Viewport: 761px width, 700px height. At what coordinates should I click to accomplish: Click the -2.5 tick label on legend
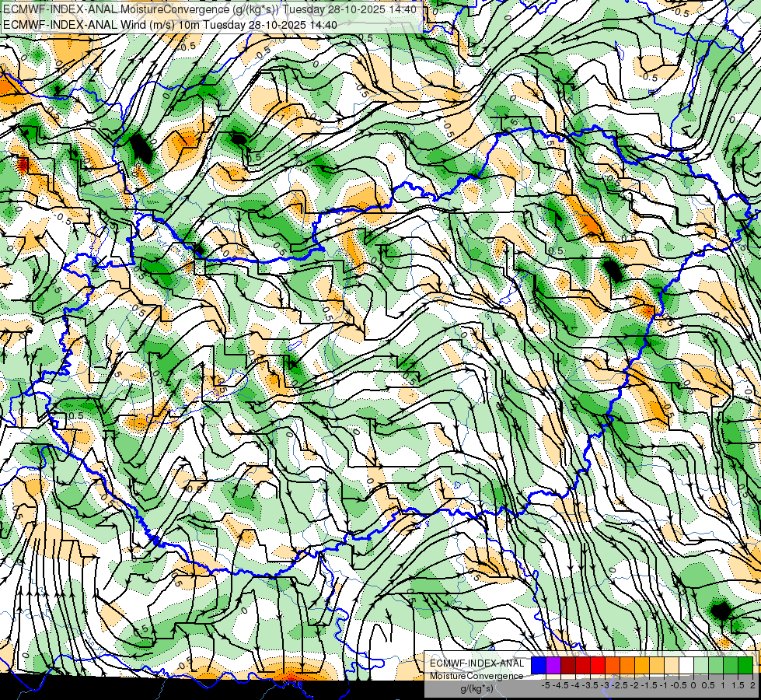620,685
